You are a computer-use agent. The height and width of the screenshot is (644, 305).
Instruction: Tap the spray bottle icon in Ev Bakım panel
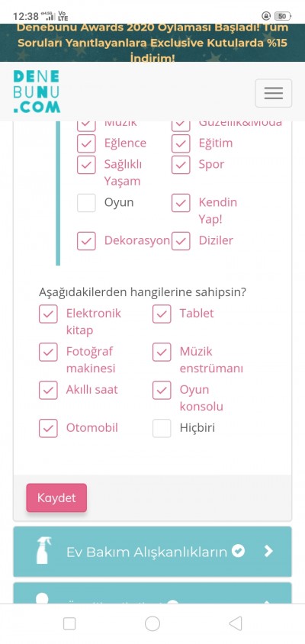pyautogui.click(x=43, y=551)
